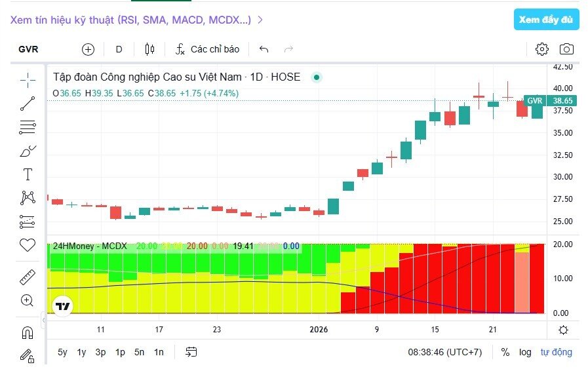Open Các chỉ báo indicators menu
Image resolution: width=588 pixels, height=371 pixels.
coord(207,49)
